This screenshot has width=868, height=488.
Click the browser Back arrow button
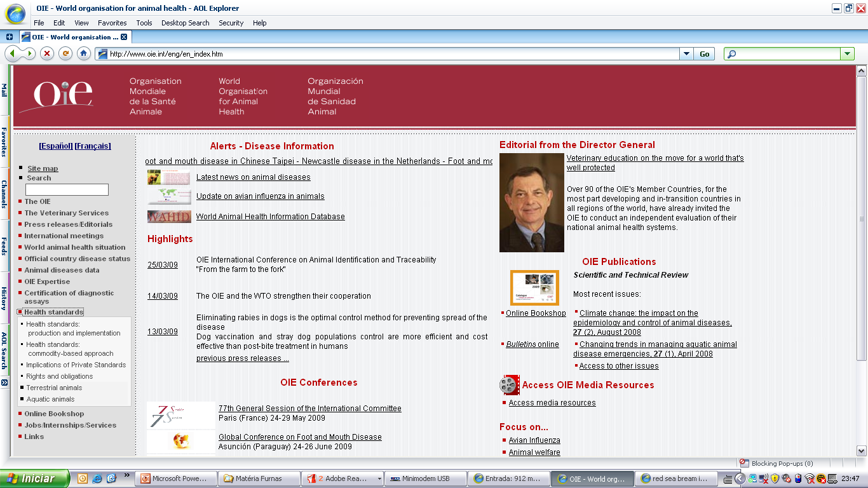pos(13,54)
